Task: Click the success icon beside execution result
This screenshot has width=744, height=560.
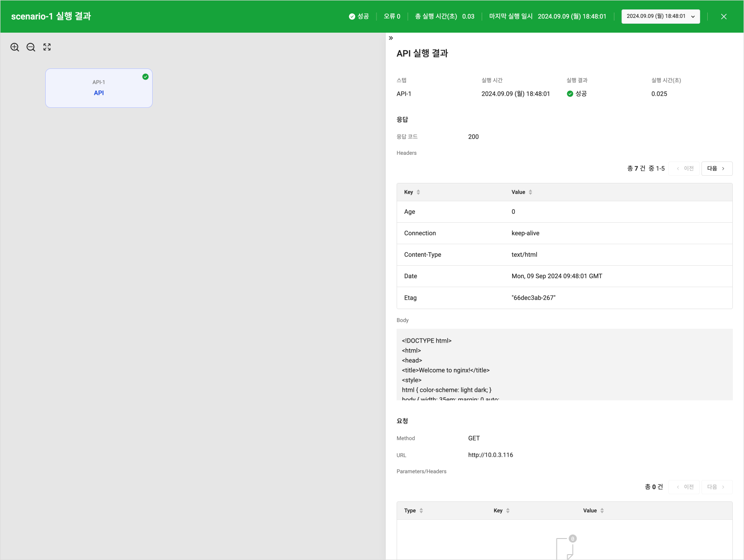Action: [x=570, y=94]
